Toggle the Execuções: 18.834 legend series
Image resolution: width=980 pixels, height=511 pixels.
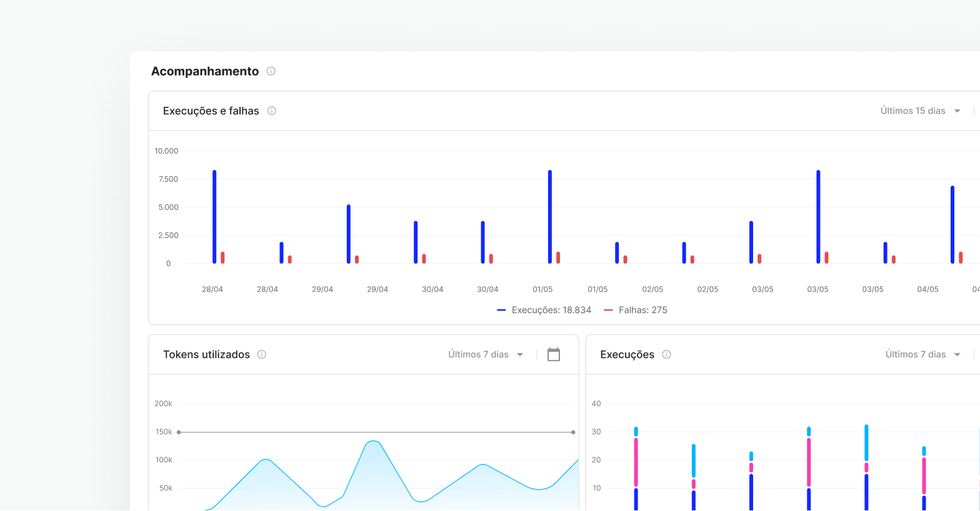[551, 310]
